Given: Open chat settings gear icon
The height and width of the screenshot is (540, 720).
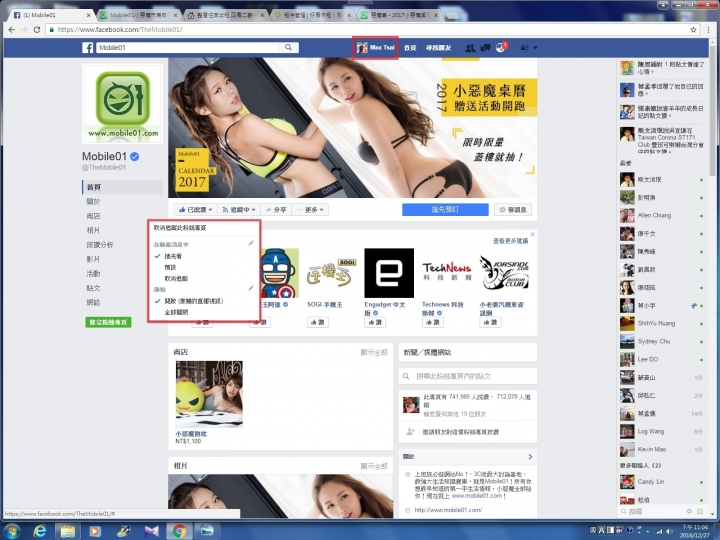Looking at the screenshot, I should click(x=689, y=511).
